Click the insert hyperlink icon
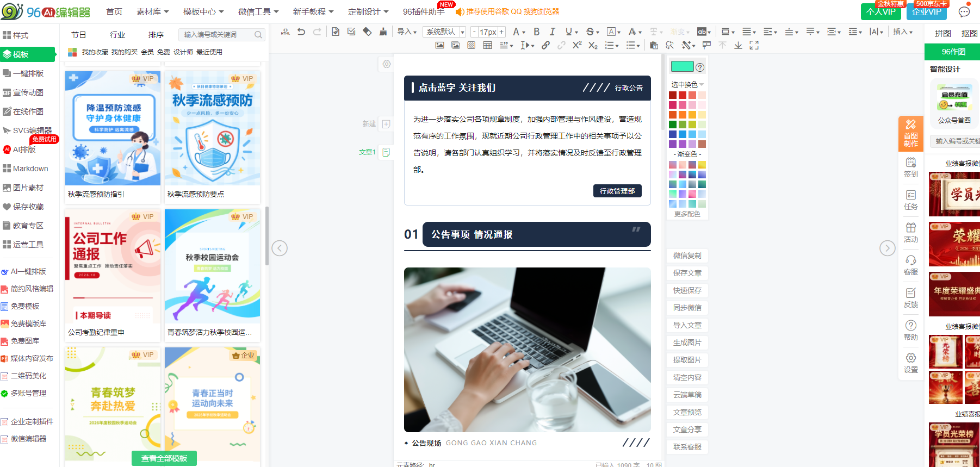Screen dimensions: 980x467 click(545, 45)
